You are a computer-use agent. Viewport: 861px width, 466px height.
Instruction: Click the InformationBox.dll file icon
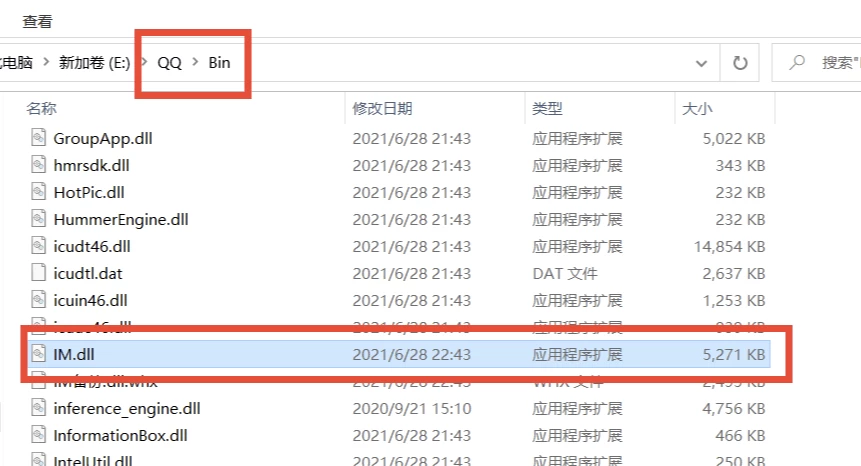click(x=39, y=434)
